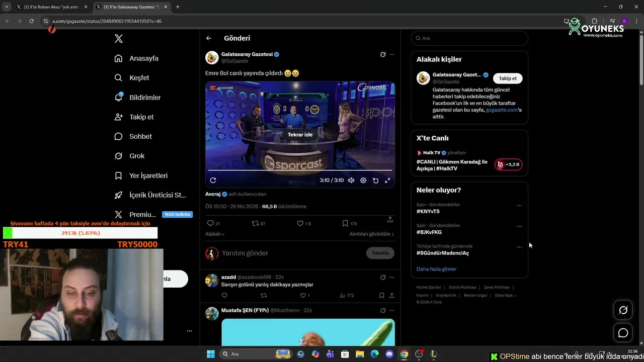Click the back arrow beside Gönderi

(x=208, y=38)
